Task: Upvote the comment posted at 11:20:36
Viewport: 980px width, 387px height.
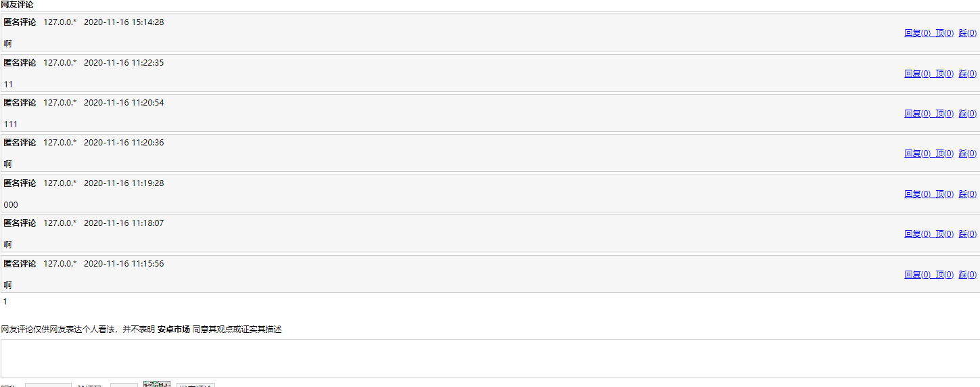Action: [x=944, y=154]
